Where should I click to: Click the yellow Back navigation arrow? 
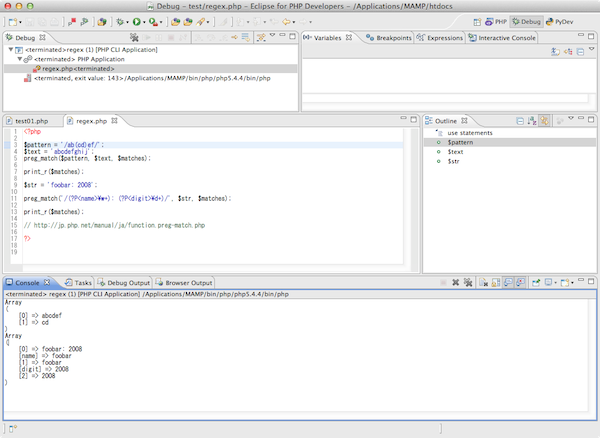(286, 22)
